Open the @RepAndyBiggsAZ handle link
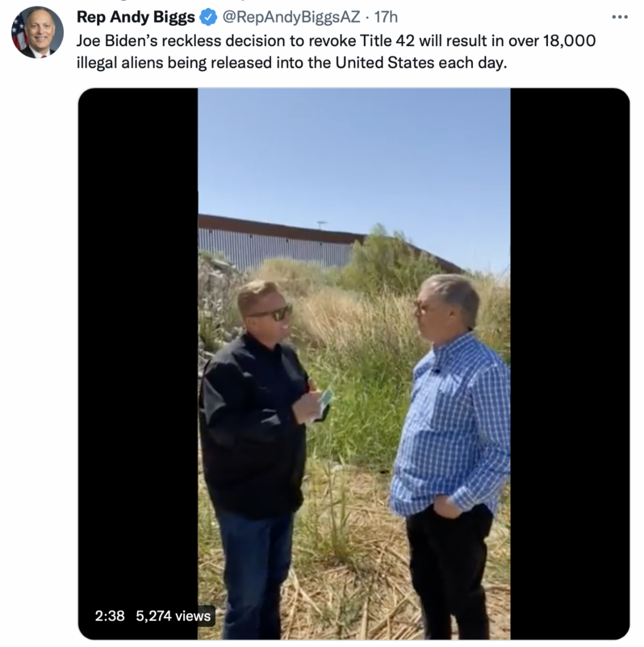 [x=290, y=17]
